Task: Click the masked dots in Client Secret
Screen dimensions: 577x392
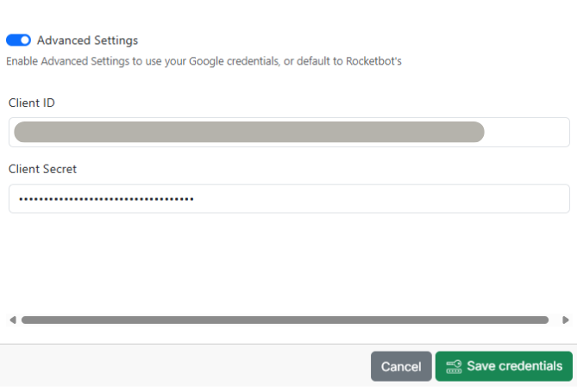Action: 106,199
